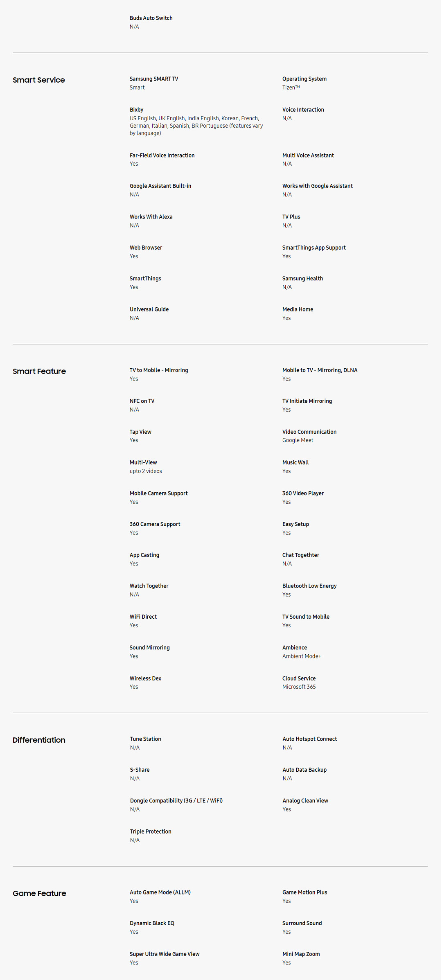Click the Mini Map Zoom label
The image size is (442, 980).
click(301, 954)
